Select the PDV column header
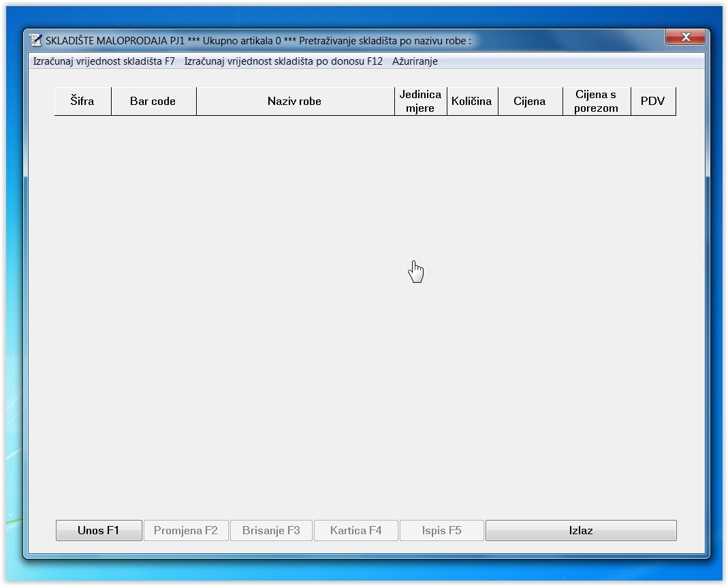Screen dimensions: 728x586 click(x=652, y=102)
